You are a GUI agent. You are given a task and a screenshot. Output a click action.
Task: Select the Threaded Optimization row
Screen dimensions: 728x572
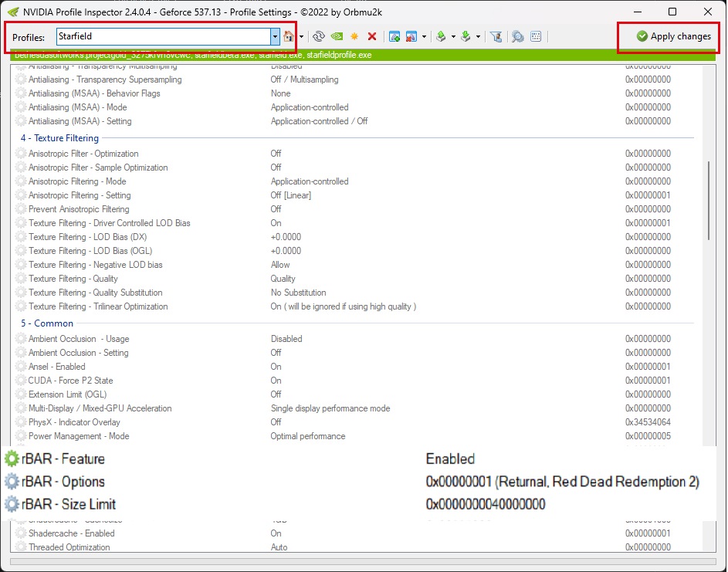point(356,547)
